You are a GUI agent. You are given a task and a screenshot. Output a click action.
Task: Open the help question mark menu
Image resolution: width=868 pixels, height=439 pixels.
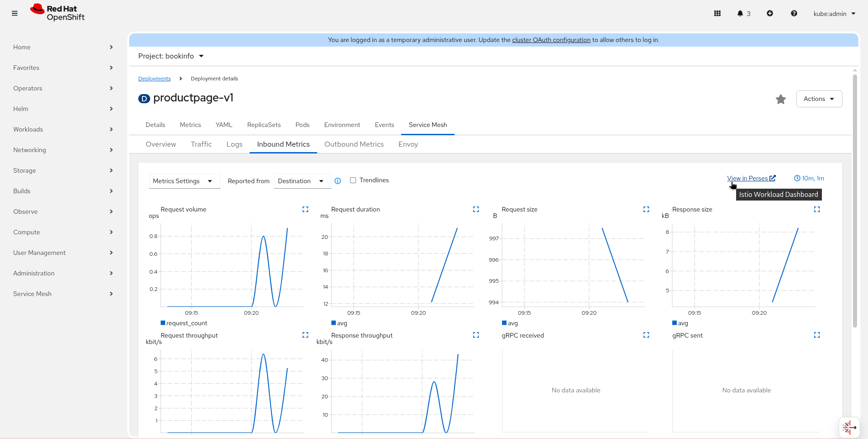[794, 14]
